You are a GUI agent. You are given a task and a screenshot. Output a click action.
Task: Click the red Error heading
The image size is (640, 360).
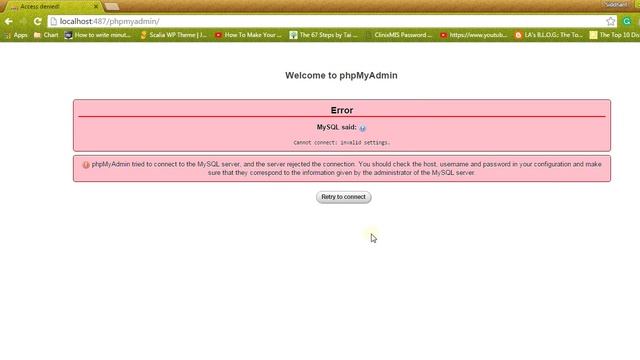[x=342, y=110]
